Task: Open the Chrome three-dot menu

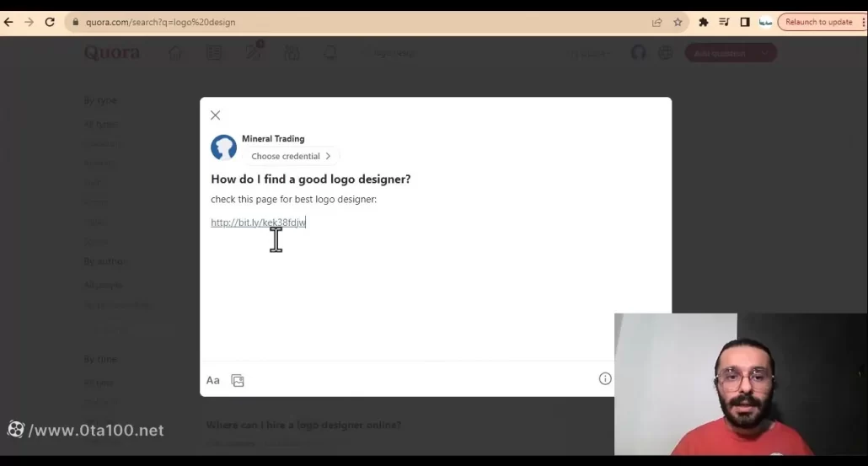Action: point(861,22)
